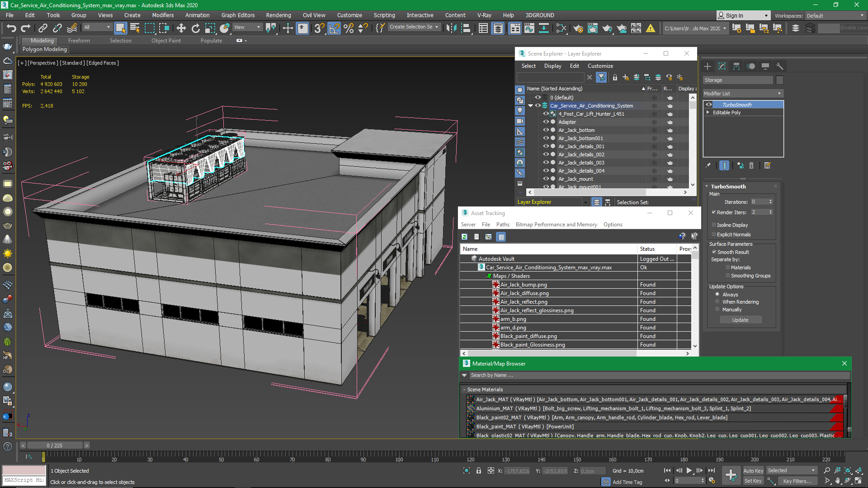Collapse the Scene Materials group

click(x=464, y=389)
